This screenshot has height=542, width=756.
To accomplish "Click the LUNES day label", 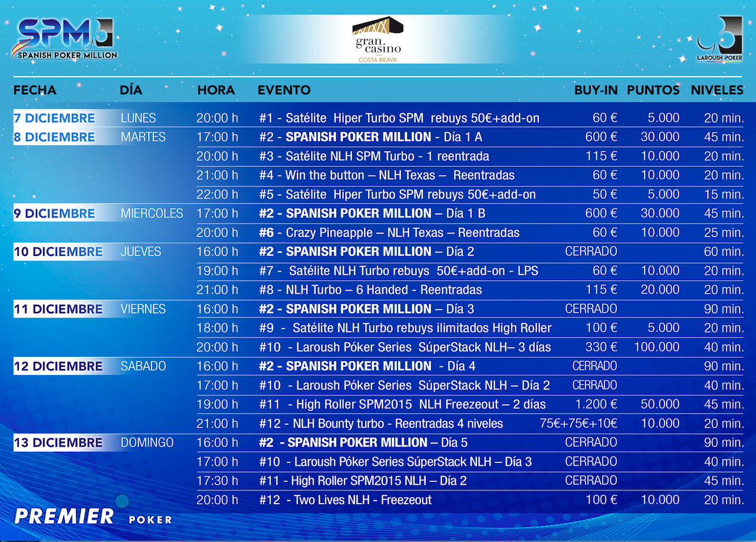I will tap(138, 118).
